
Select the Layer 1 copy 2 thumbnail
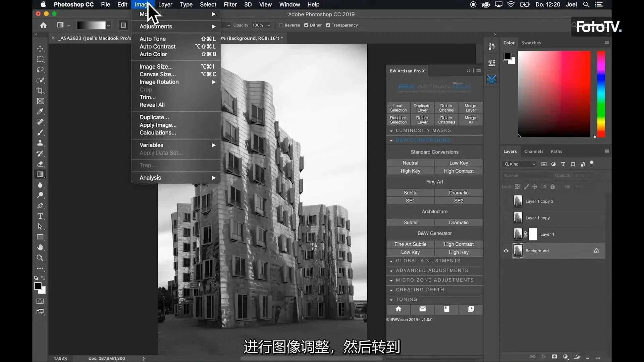tap(518, 201)
